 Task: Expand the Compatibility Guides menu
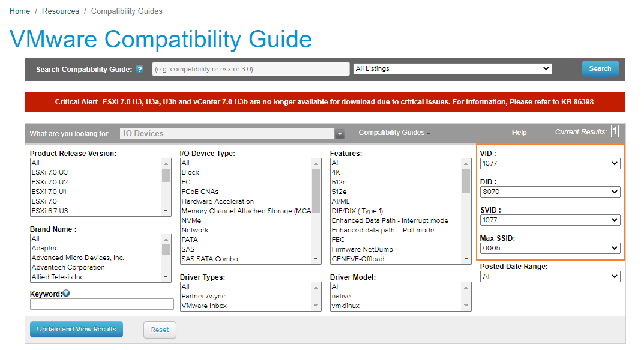click(394, 133)
